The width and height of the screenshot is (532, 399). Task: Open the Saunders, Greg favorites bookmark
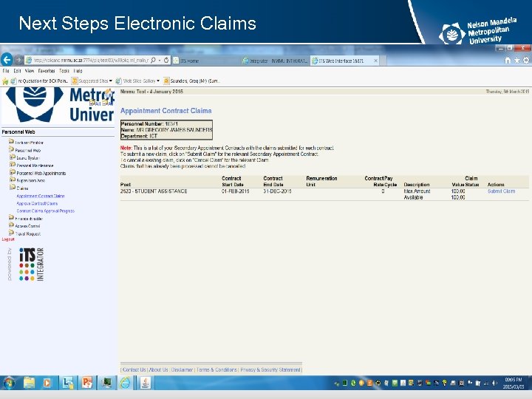(191, 81)
